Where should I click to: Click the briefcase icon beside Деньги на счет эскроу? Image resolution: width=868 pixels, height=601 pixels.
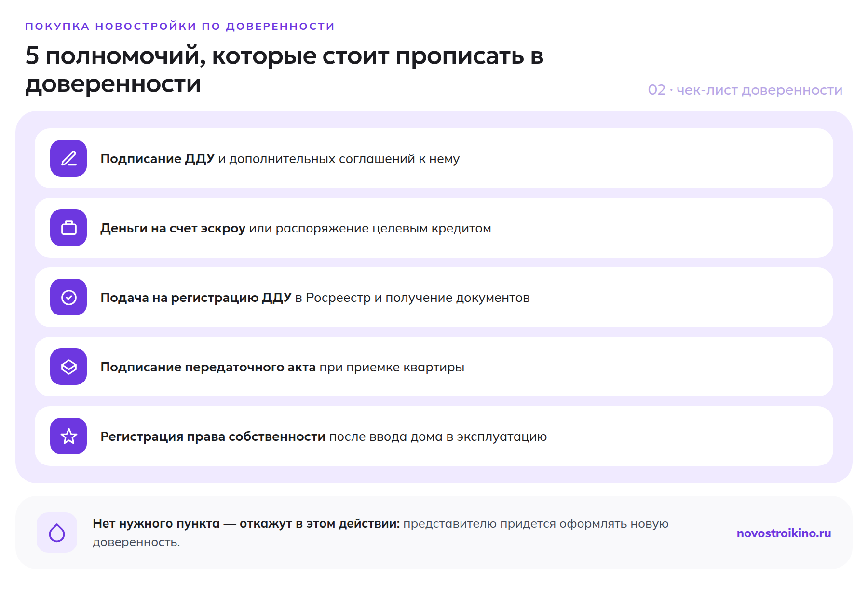tap(68, 228)
